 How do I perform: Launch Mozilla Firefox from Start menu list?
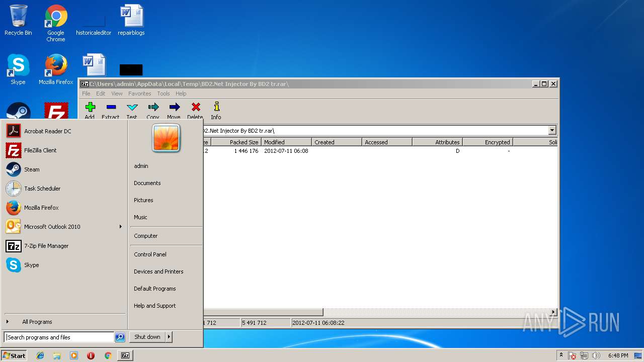[x=64, y=208]
